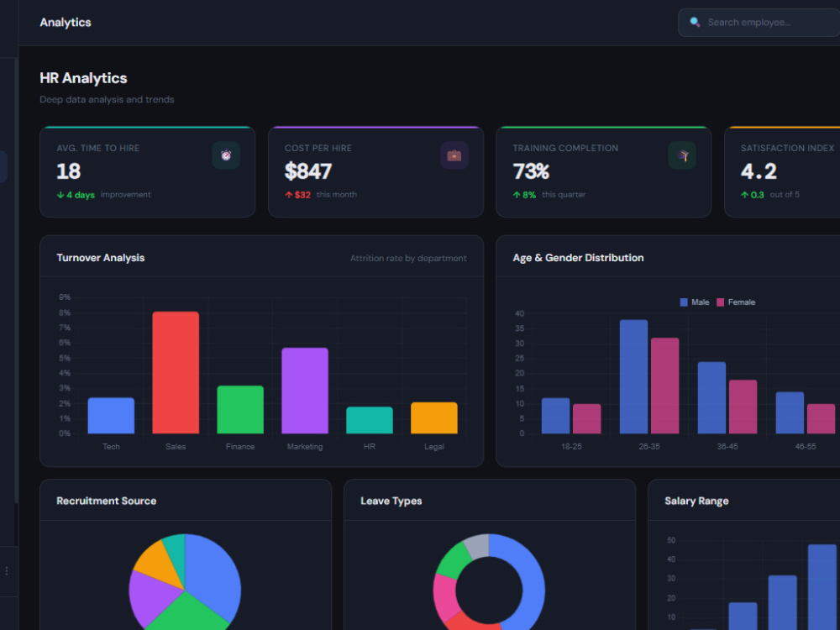Click the Attrition rate by department subtitle

tap(408, 258)
